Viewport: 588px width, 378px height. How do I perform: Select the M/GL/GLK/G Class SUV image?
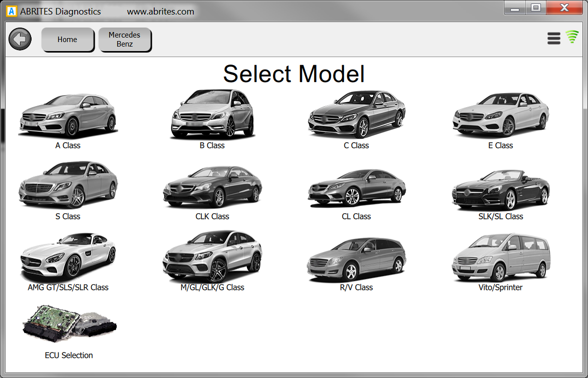212,256
